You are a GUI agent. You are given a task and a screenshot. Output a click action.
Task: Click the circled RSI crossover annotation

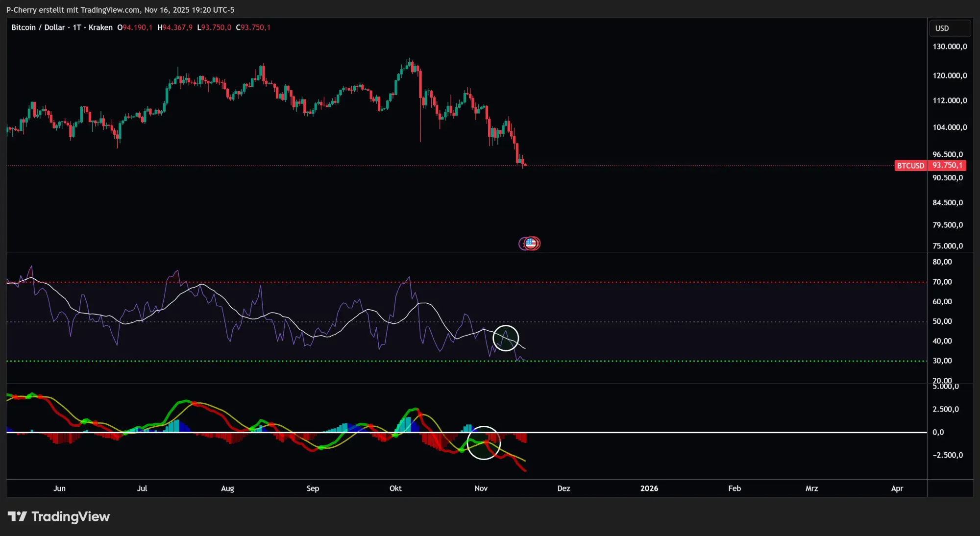pyautogui.click(x=506, y=338)
